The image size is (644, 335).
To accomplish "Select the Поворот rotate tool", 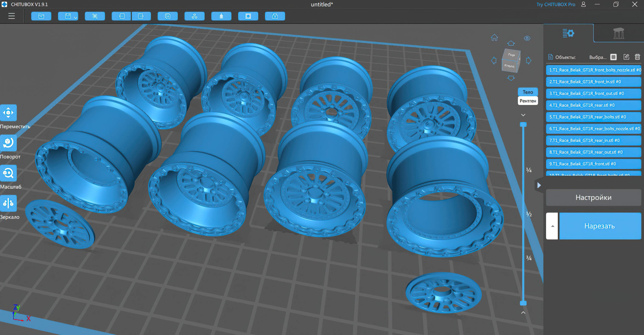I will coord(8,143).
